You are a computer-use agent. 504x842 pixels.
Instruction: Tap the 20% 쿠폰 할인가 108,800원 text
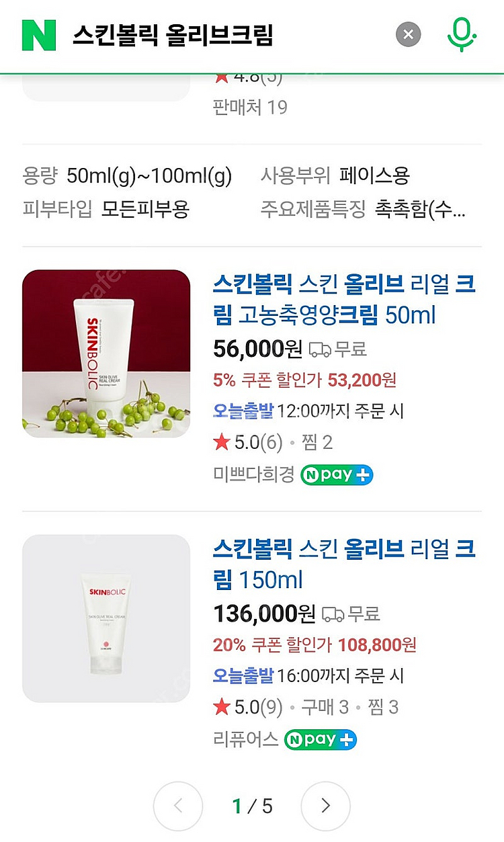tap(314, 645)
